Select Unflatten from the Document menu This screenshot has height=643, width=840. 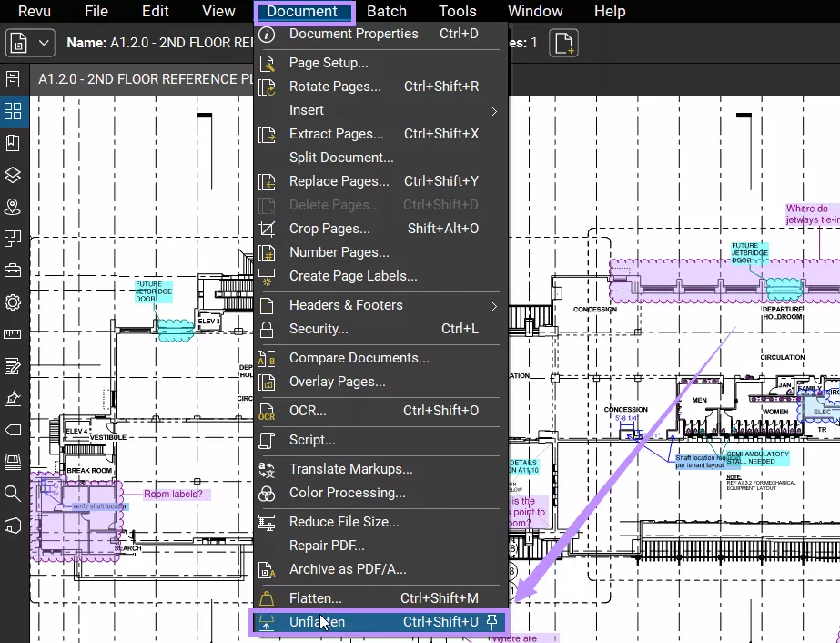click(x=319, y=621)
